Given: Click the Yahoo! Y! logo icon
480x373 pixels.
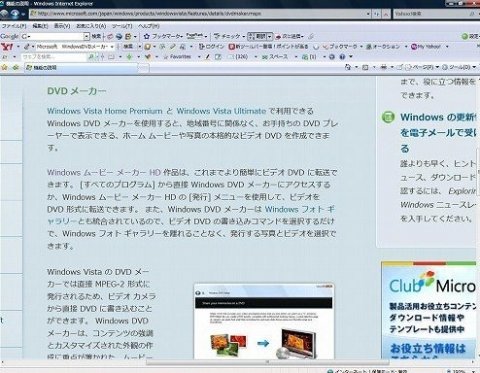Looking at the screenshot, I should click(x=7, y=46).
